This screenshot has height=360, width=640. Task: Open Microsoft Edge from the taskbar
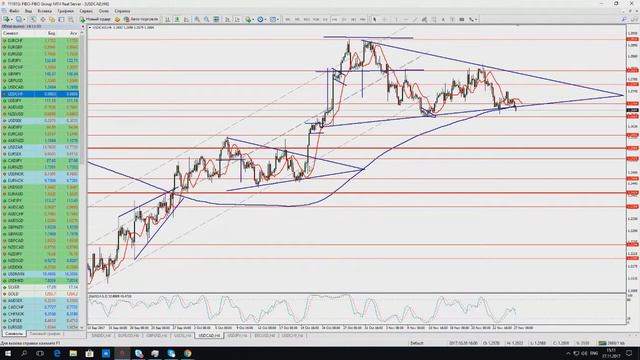[x=57, y=353]
